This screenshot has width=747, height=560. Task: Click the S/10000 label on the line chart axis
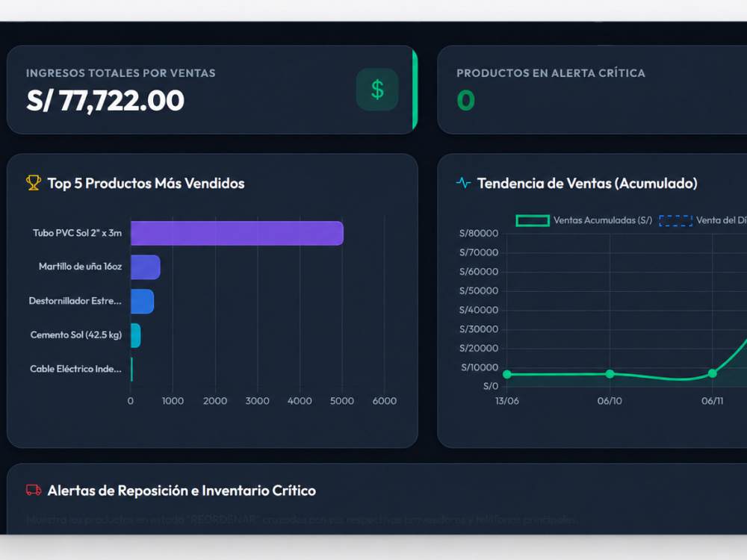[480, 367]
